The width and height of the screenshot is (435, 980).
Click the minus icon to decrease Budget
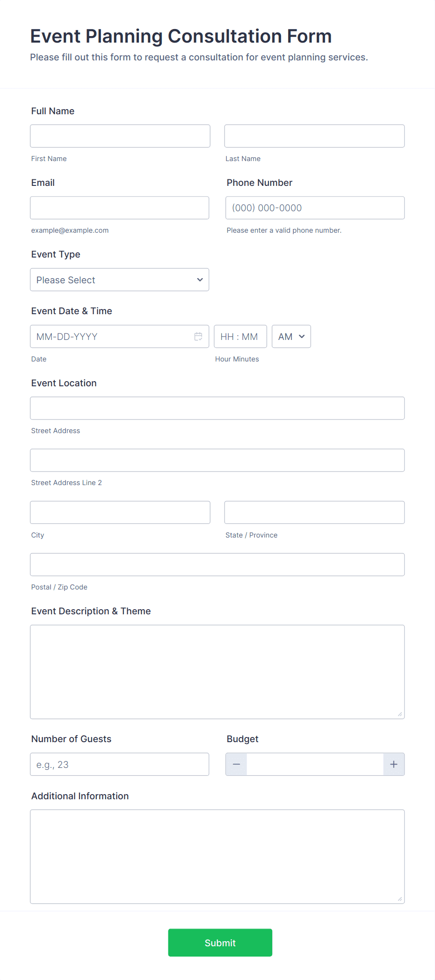pos(236,764)
